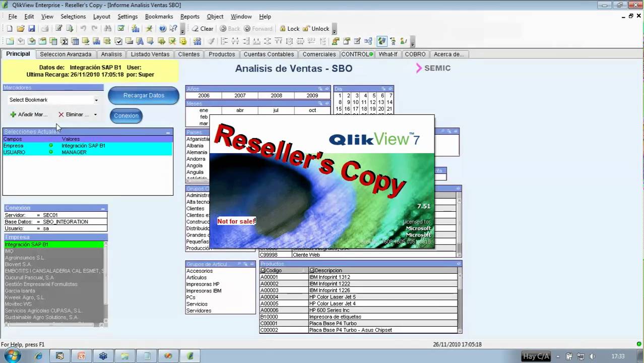
Task: Click the search icon on Dia list box
Action: pos(383,89)
